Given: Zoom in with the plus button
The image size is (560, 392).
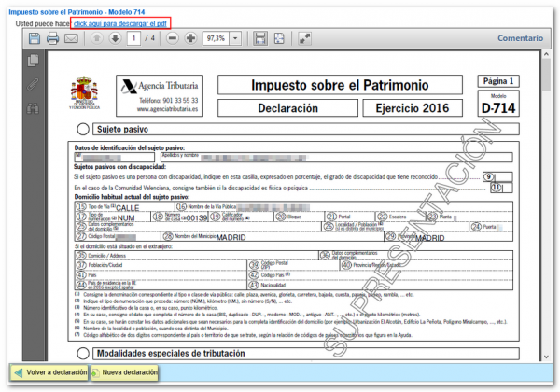Looking at the screenshot, I should coord(190,38).
